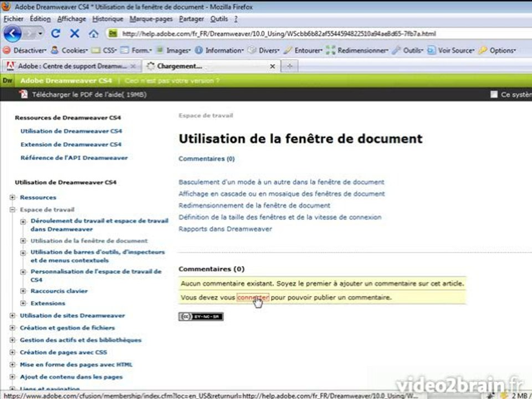Expand the Extensions tree node

(x=23, y=303)
